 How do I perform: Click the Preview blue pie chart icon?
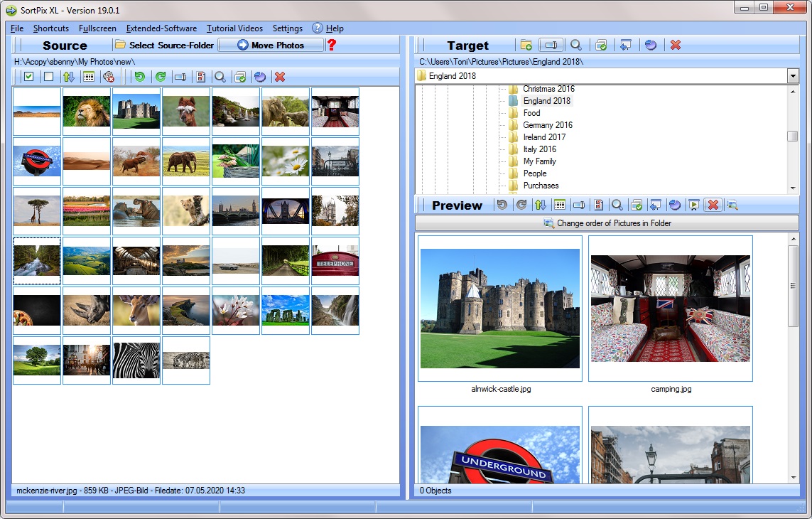point(675,205)
